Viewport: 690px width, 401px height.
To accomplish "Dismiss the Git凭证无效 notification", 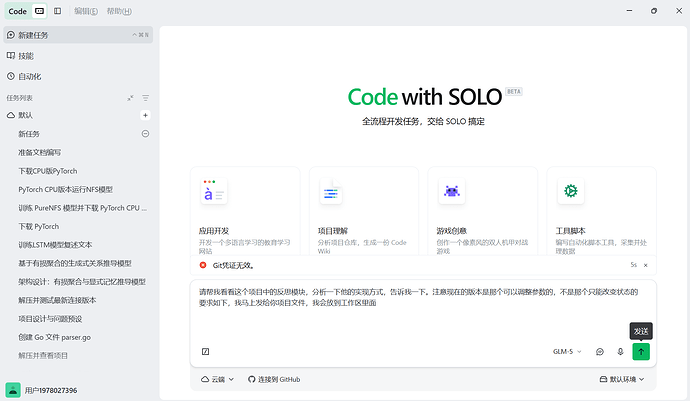I will coord(646,265).
